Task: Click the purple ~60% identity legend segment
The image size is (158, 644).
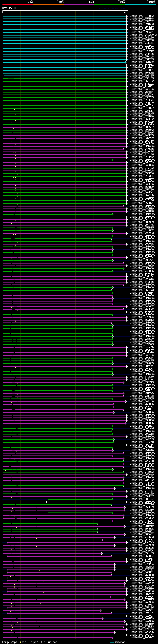Action: [79, 4]
